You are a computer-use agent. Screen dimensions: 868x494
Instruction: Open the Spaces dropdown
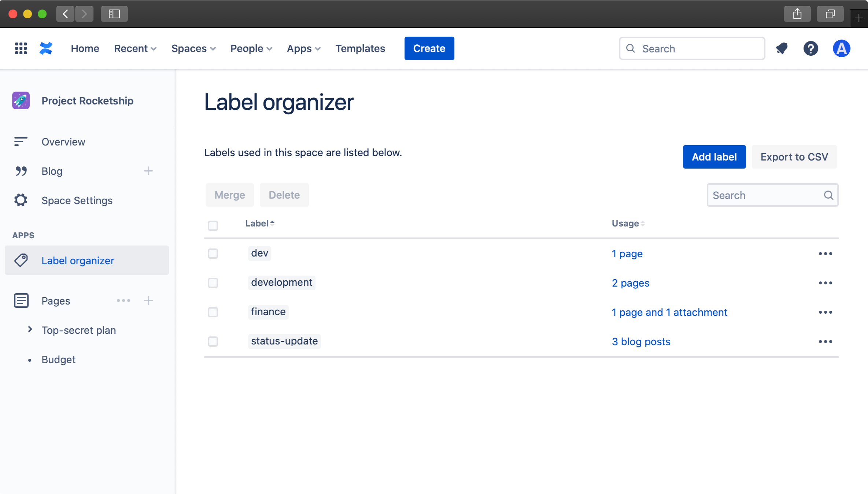[193, 48]
